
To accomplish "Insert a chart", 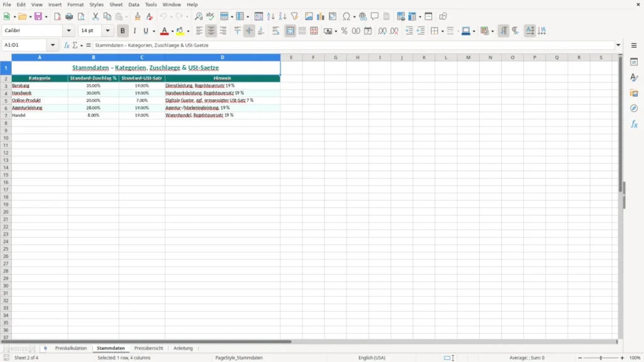I will [x=320, y=16].
